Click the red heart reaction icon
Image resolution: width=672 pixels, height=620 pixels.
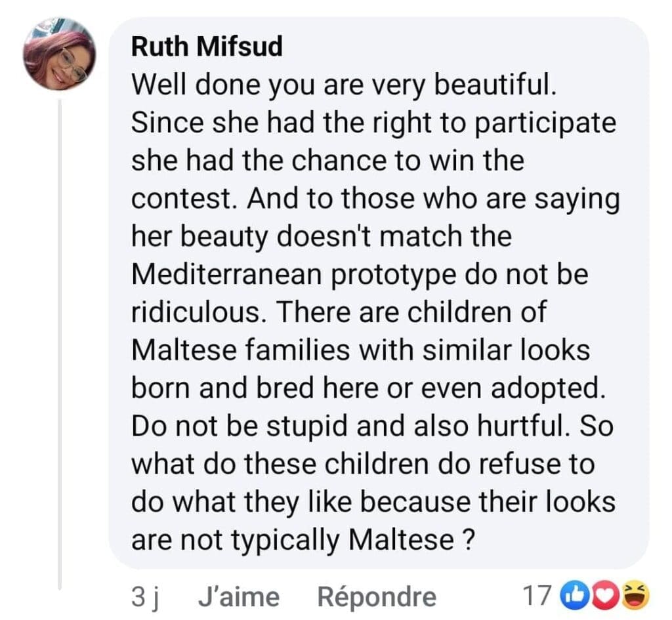[607, 596]
